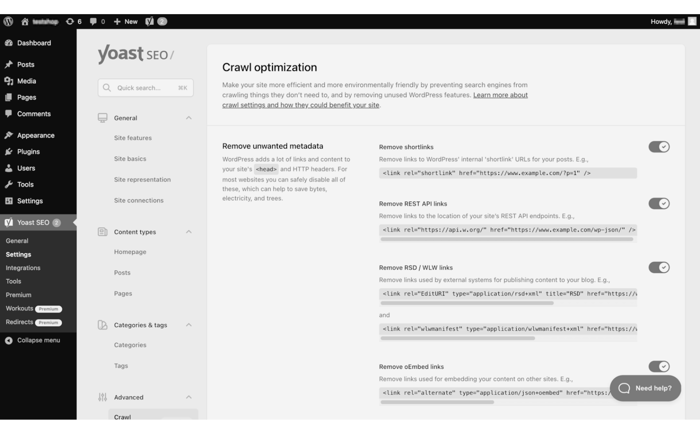Disable the Remove shortlinks toggle
Screen dimensions: 700x434
click(x=658, y=147)
